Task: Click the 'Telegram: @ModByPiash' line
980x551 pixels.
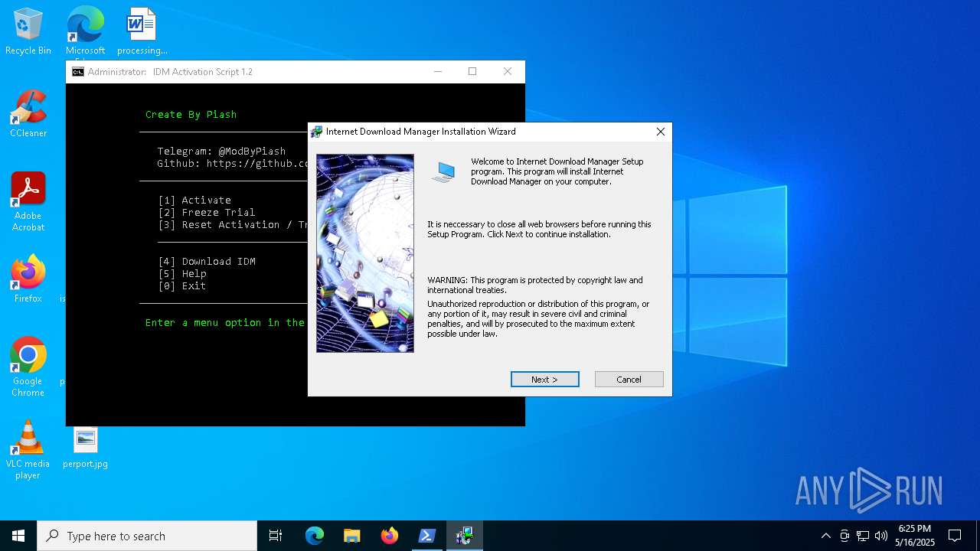Action: pos(221,151)
